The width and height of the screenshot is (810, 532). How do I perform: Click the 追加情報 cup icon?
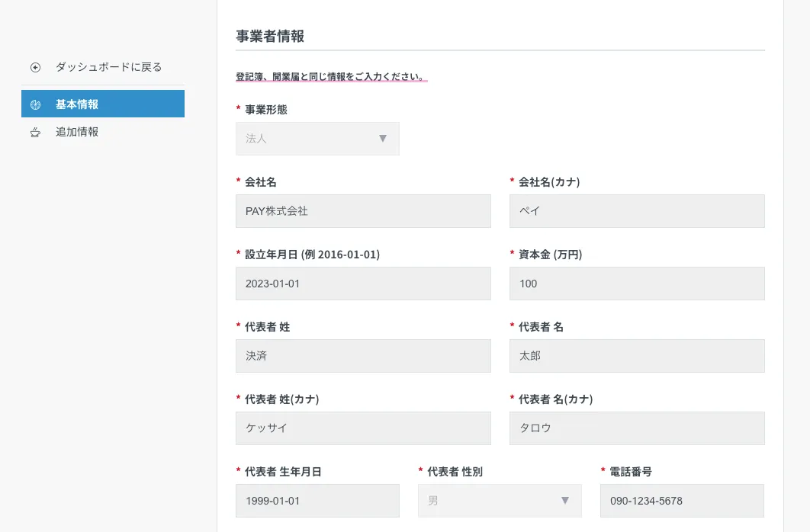pos(35,133)
